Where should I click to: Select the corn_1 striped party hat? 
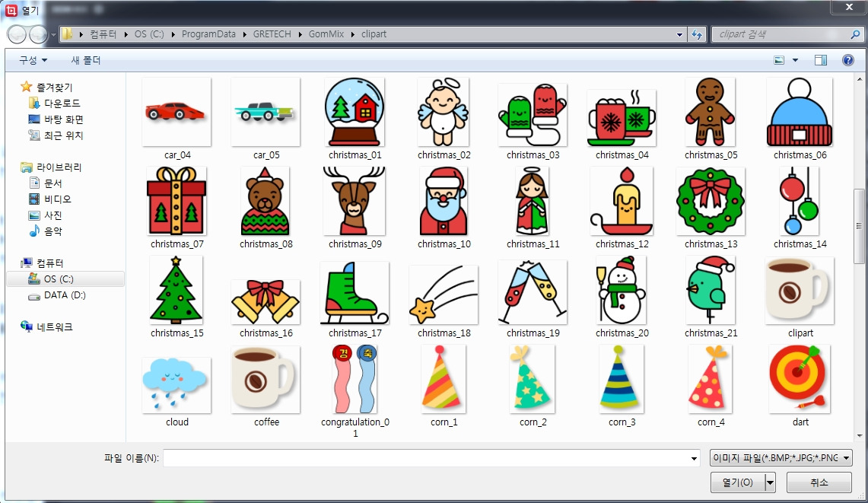coord(444,379)
